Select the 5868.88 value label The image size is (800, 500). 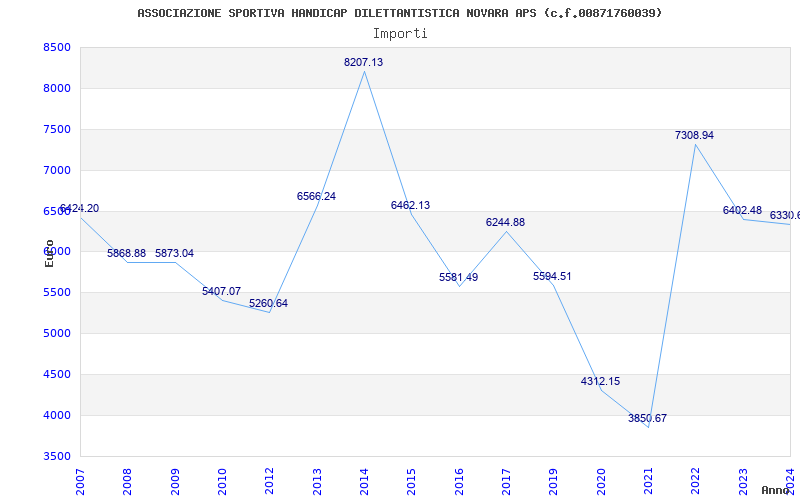click(x=127, y=253)
